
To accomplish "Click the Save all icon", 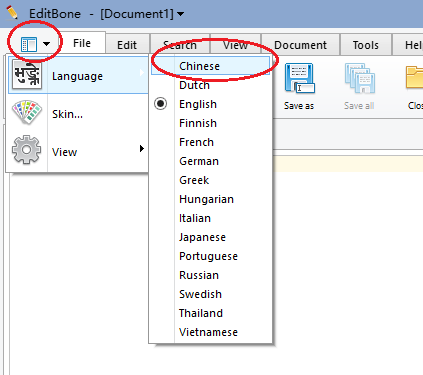I will tap(359, 79).
